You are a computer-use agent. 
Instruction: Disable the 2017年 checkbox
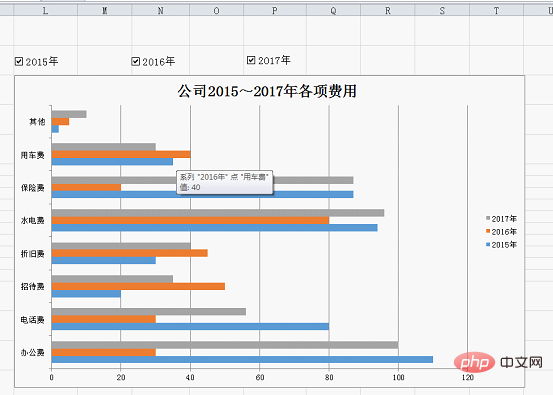click(x=251, y=60)
